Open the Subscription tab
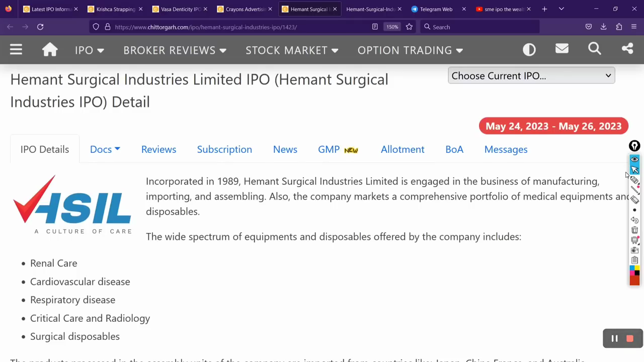 (x=224, y=149)
